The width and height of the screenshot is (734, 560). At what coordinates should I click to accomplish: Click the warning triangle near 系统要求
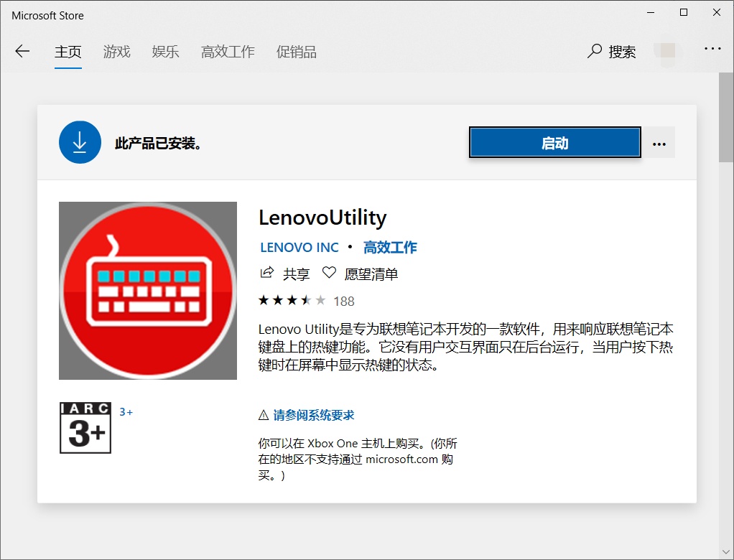pyautogui.click(x=264, y=415)
